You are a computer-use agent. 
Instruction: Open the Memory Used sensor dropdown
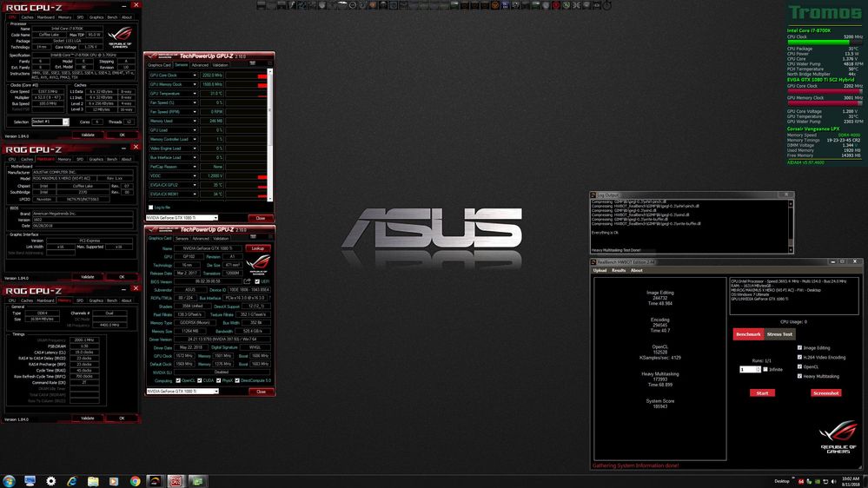(195, 122)
